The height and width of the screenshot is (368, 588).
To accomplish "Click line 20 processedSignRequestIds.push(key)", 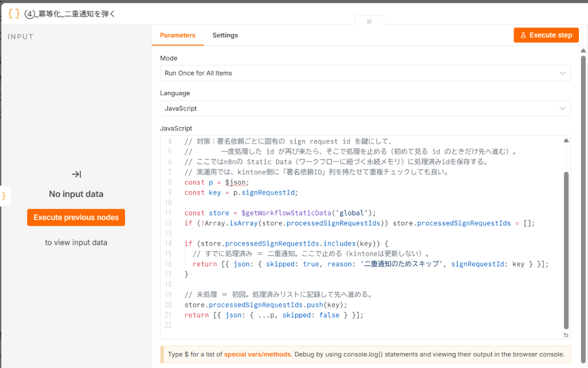I will point(266,305).
